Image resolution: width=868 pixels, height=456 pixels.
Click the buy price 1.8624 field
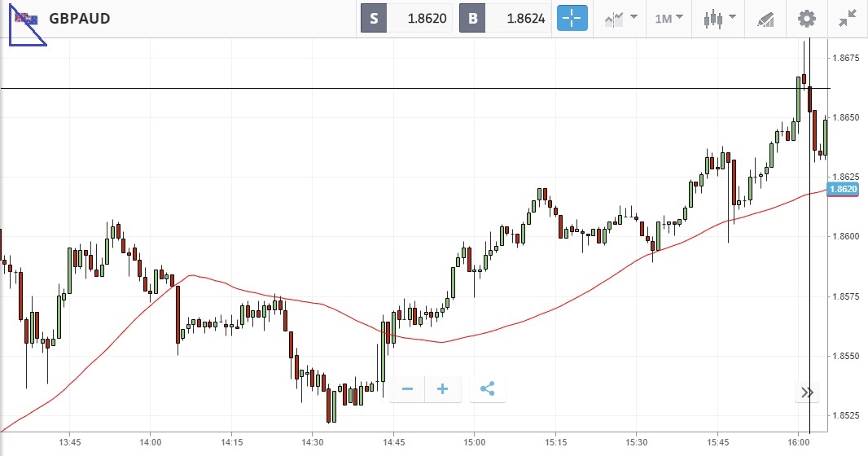518,18
